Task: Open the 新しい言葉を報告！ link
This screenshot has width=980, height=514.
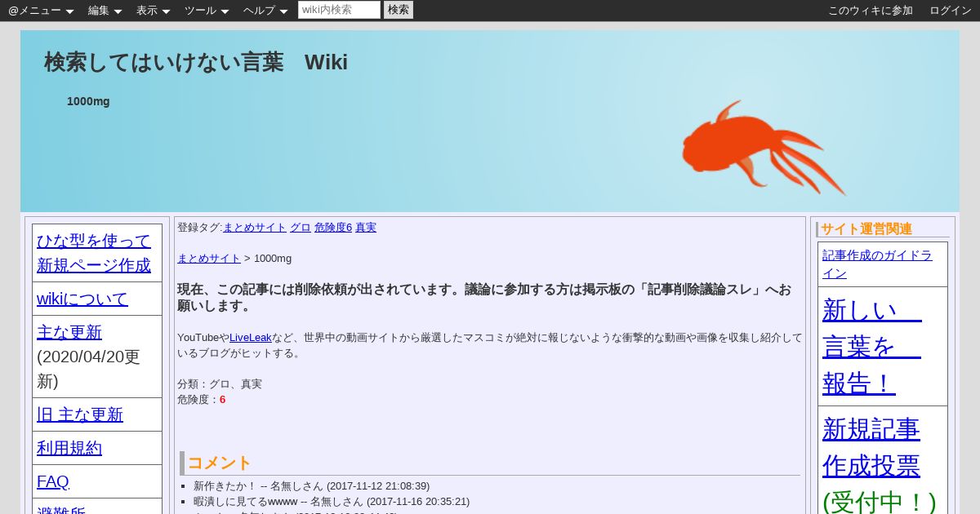Action: [872, 347]
